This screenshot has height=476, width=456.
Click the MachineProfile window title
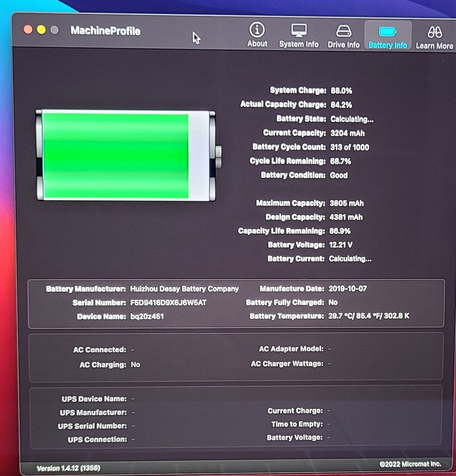tap(105, 31)
